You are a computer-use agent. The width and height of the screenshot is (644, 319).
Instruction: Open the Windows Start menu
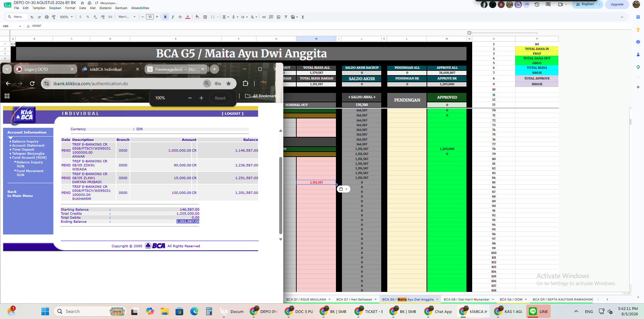click(45, 312)
